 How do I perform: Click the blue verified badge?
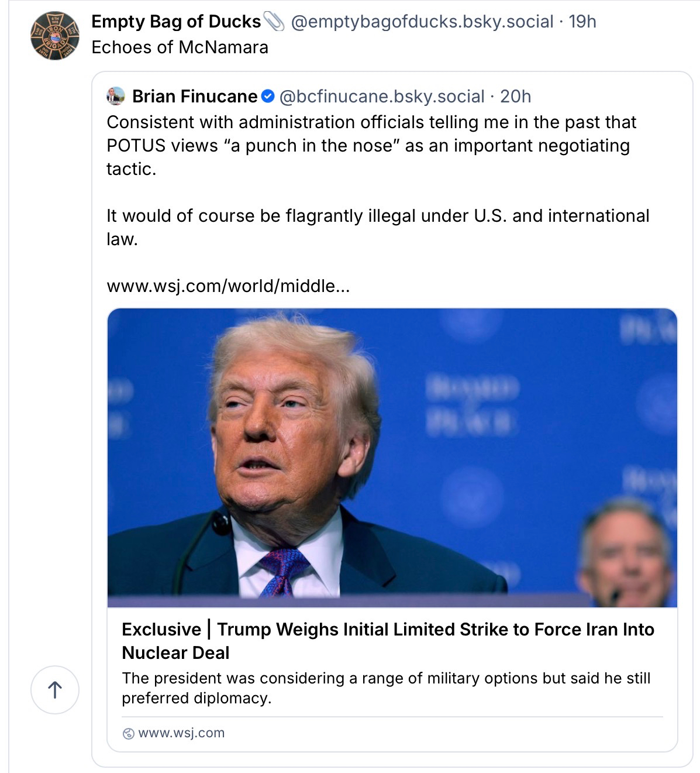click(268, 96)
